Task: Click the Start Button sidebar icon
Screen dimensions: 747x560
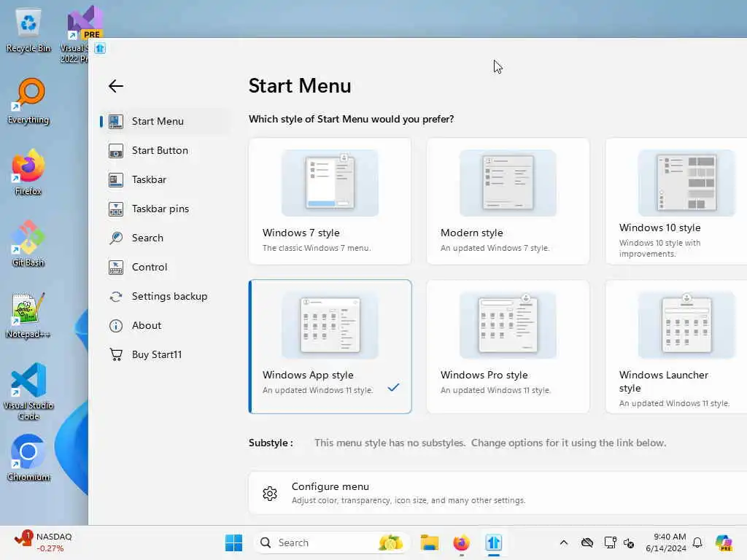Action: tap(116, 151)
